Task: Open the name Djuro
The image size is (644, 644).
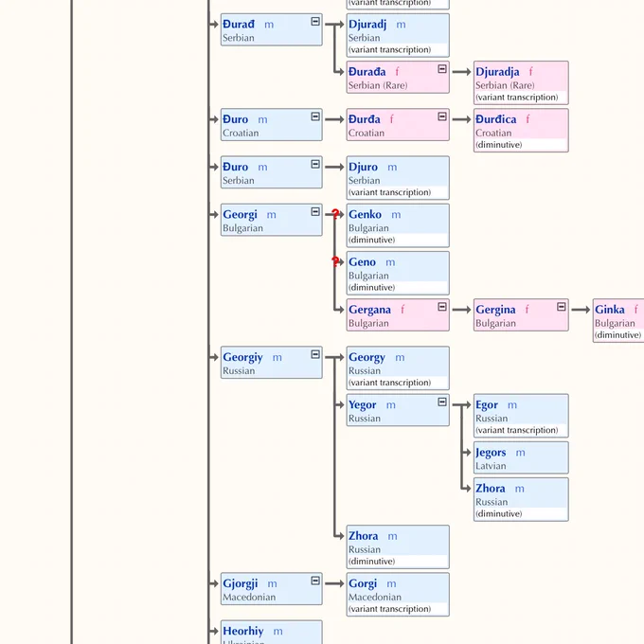Action: coord(363,168)
